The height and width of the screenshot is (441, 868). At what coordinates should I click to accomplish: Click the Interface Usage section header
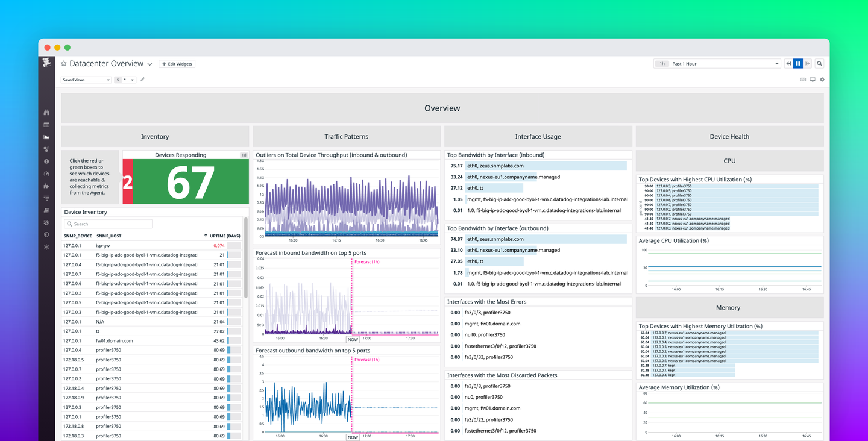pyautogui.click(x=538, y=136)
